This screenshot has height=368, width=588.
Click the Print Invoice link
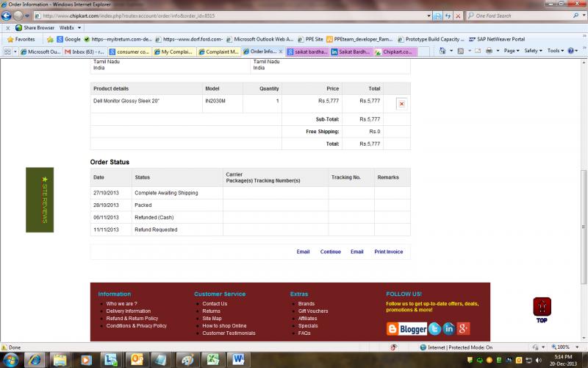[x=389, y=252]
